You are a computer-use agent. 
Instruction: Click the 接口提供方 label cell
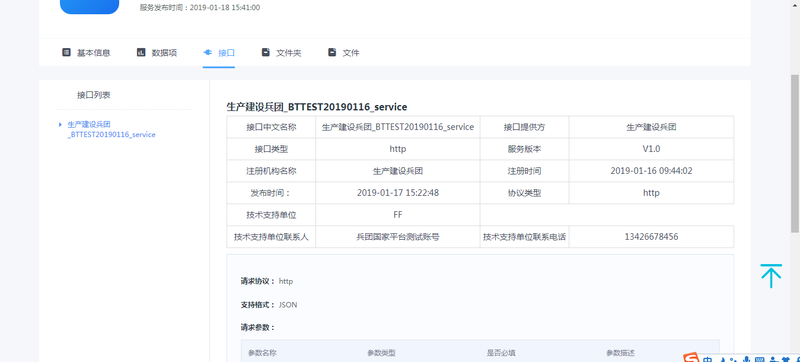(x=524, y=127)
